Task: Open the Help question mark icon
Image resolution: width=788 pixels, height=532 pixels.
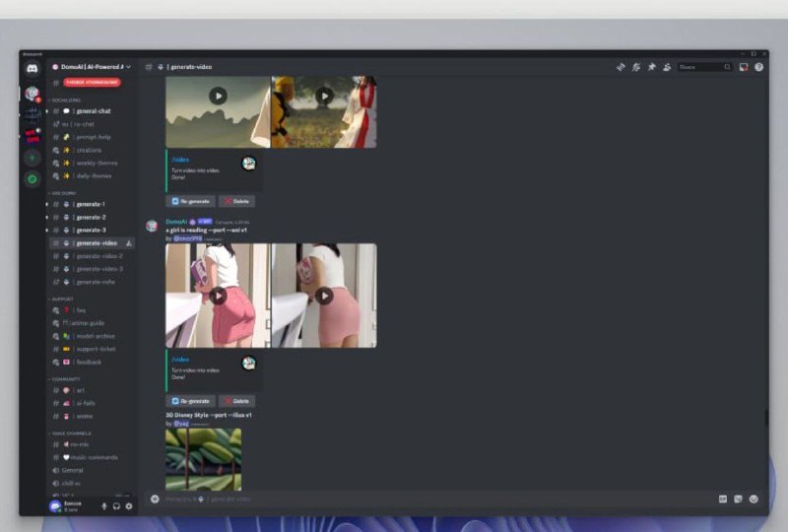Action: pyautogui.click(x=758, y=67)
